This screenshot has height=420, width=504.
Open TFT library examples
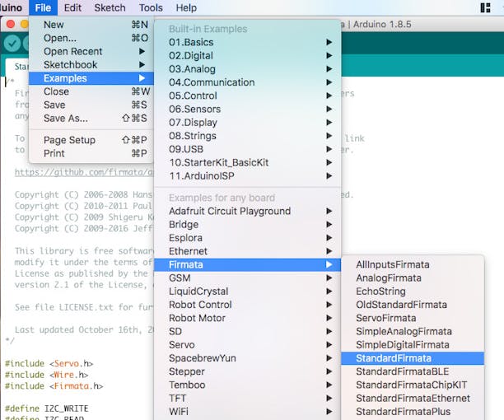coord(248,398)
